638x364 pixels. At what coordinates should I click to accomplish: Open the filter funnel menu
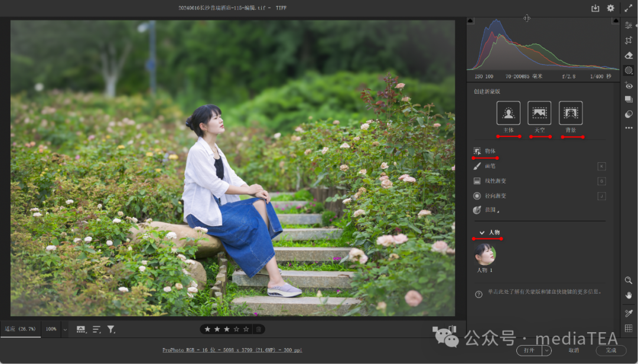(x=110, y=329)
